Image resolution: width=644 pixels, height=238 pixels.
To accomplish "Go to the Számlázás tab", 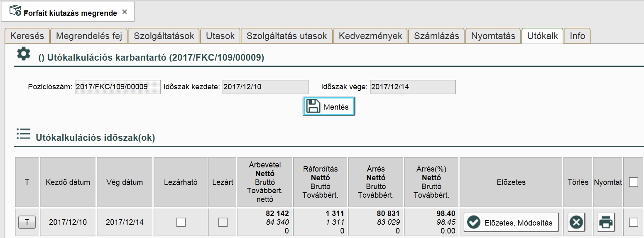I will tap(436, 36).
